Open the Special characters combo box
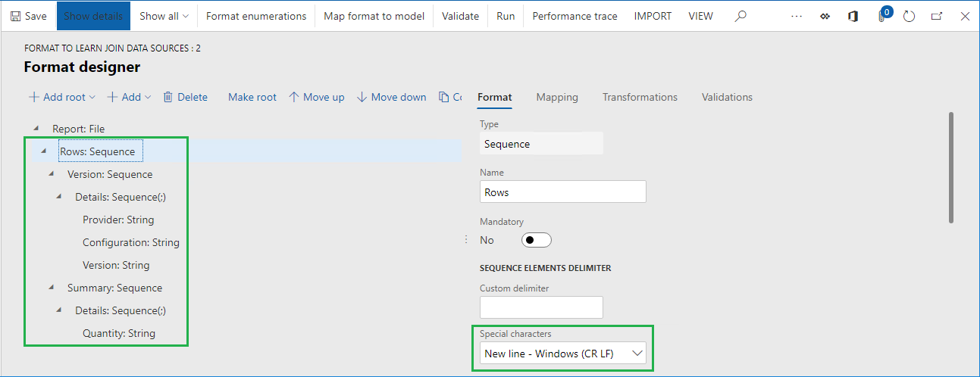The width and height of the screenshot is (980, 377). tap(563, 354)
